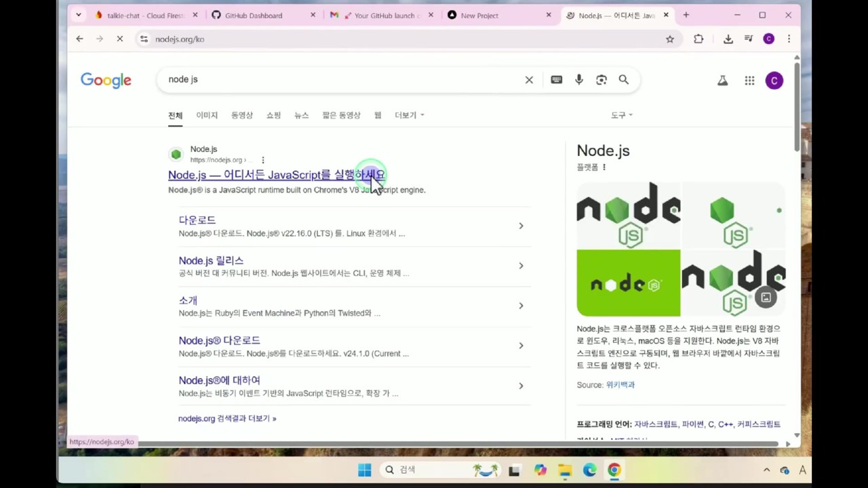Viewport: 868px width, 488px height.
Task: Open the Node.js site favicon in the result
Action: 176,155
